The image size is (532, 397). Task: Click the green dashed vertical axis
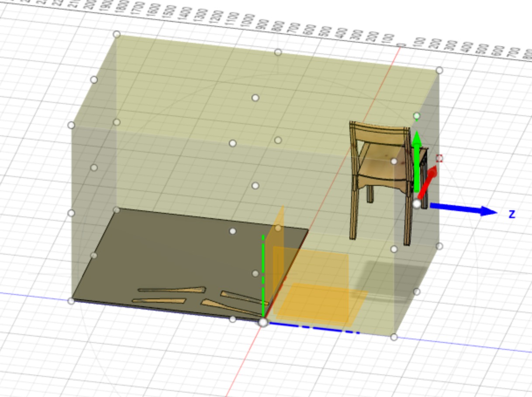pos(263,275)
